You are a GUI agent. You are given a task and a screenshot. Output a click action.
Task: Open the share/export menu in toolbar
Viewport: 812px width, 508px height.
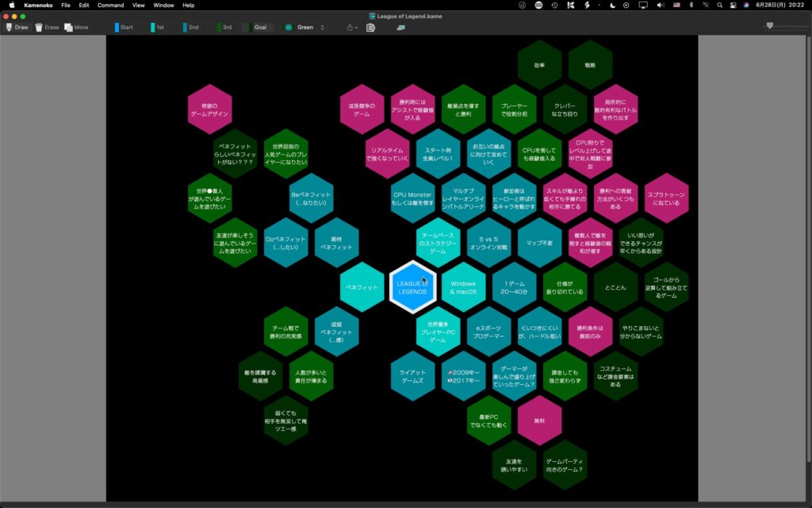351,28
